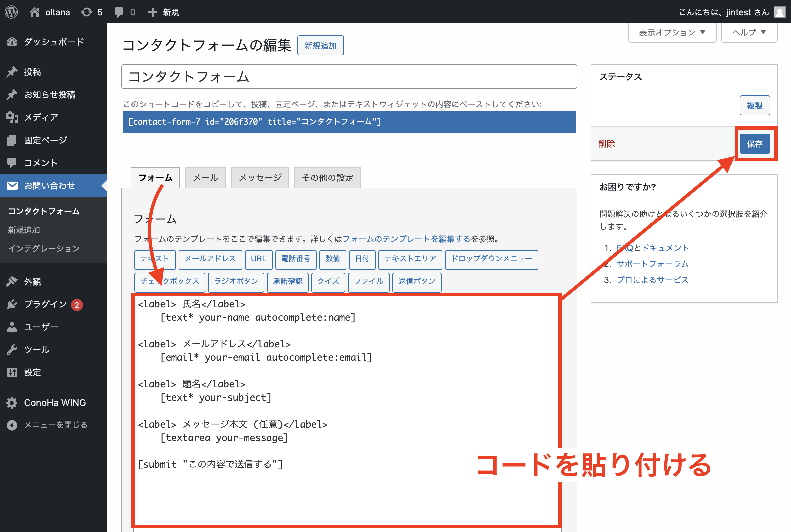791x532 pixels.
Task: Switch to その他の設定 tab
Action: pyautogui.click(x=327, y=178)
